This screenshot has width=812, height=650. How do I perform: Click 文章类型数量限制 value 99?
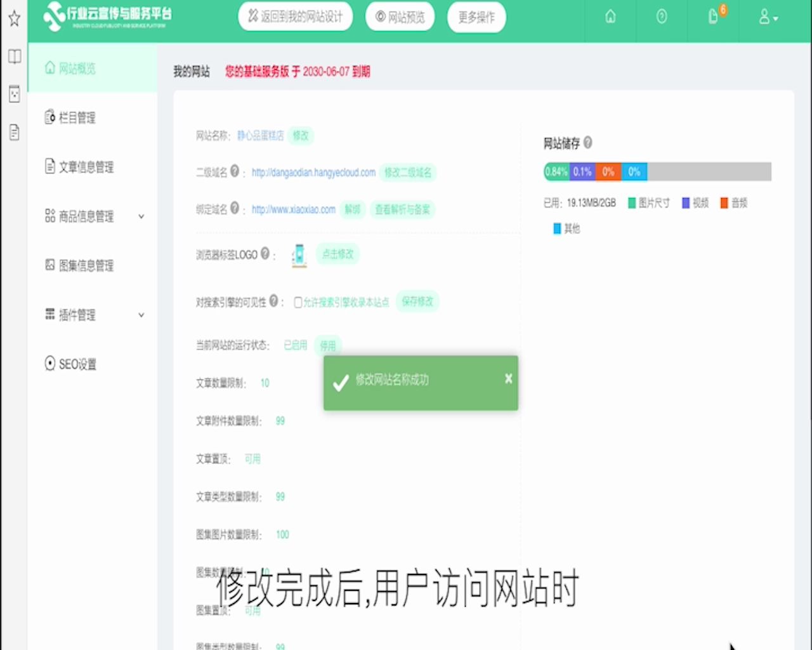(x=280, y=496)
